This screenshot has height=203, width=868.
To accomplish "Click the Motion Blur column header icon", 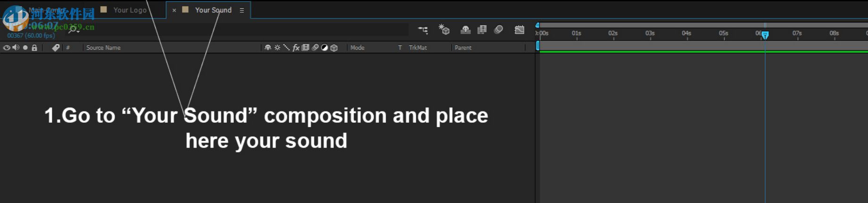I will pyautogui.click(x=315, y=48).
